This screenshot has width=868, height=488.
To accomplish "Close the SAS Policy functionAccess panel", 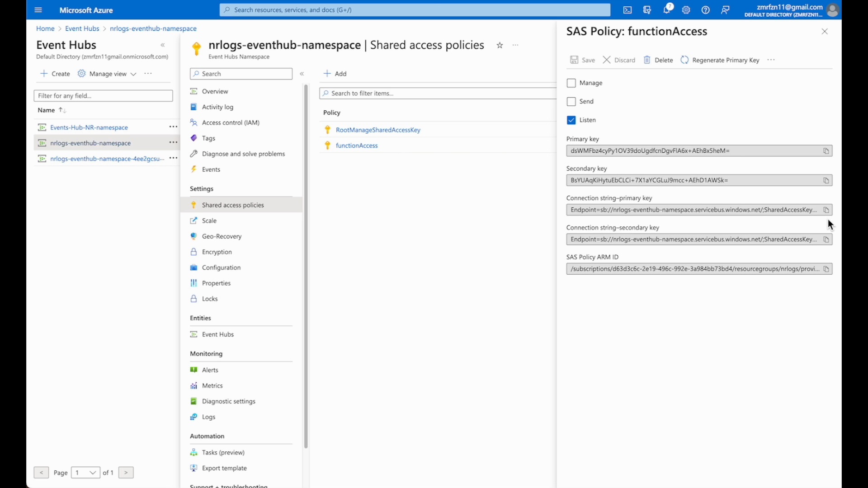I will [825, 32].
